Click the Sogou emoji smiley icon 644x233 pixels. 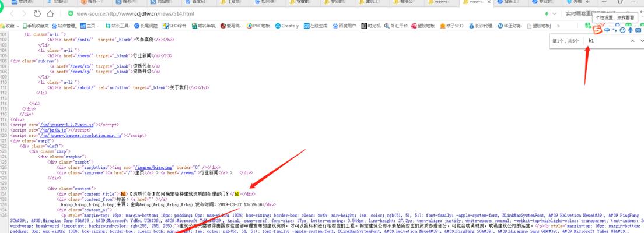[622, 30]
